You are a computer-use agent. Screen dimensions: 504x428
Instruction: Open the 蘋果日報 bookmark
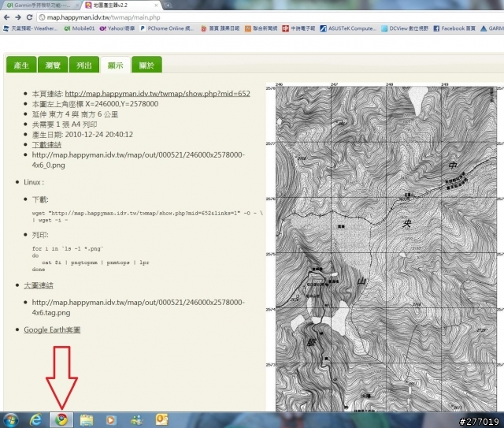pyautogui.click(x=220, y=28)
